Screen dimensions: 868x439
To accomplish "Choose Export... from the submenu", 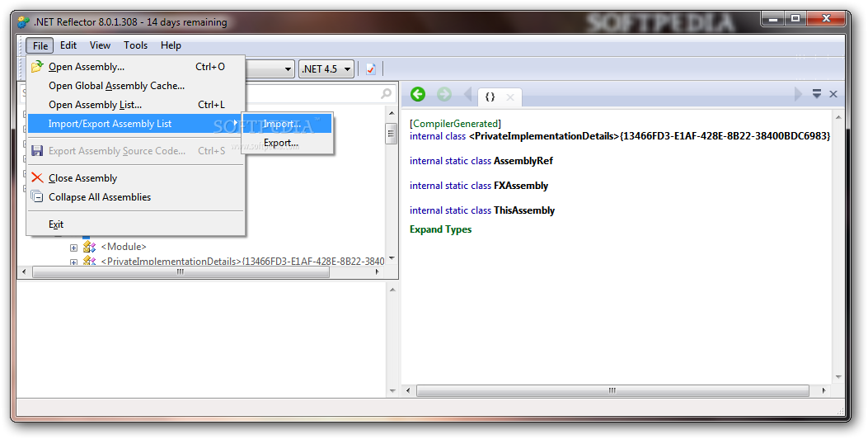I will [288, 143].
